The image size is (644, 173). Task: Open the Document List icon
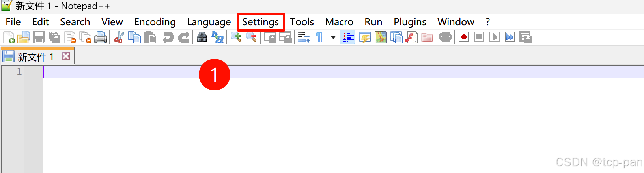point(396,38)
